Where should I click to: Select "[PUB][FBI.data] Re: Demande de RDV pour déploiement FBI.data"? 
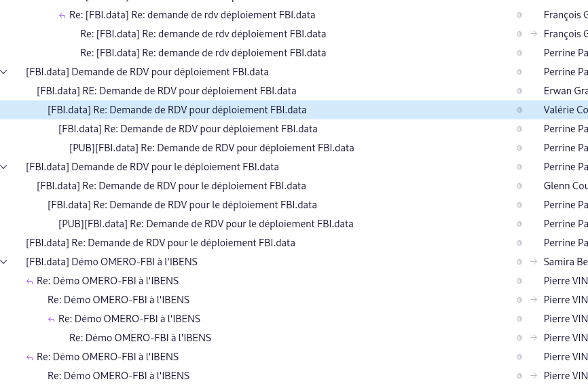[211, 148]
